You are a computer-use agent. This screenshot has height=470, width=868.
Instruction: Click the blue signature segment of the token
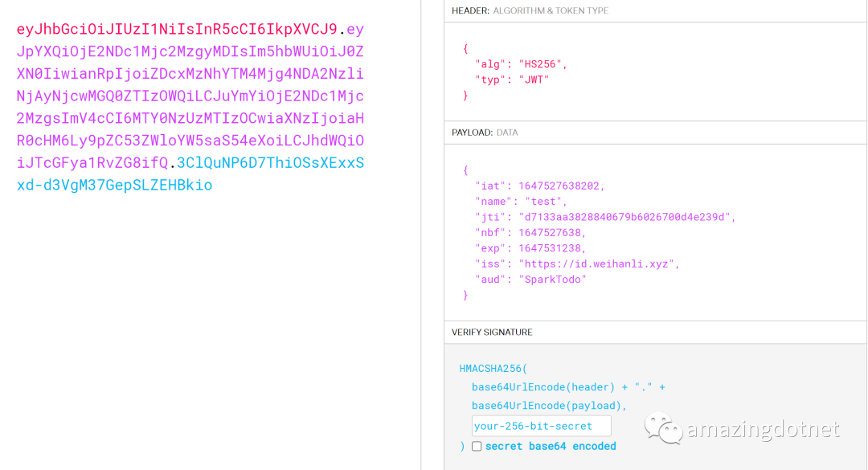tap(269, 163)
